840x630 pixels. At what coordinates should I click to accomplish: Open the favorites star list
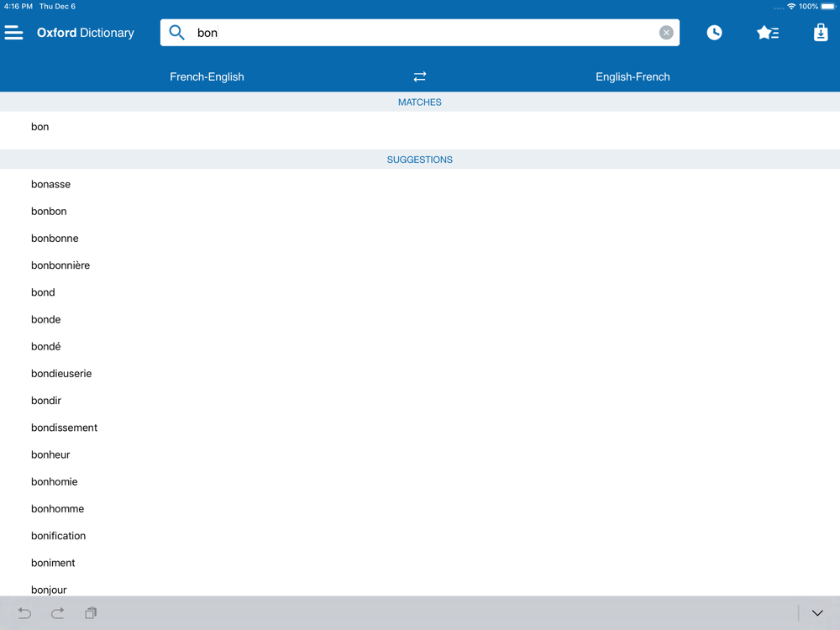point(768,33)
